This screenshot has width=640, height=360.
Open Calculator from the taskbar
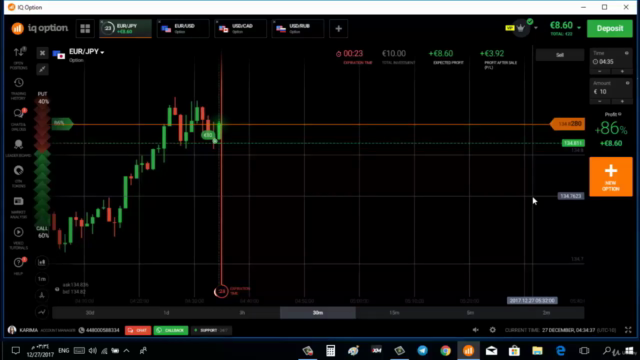(331, 351)
